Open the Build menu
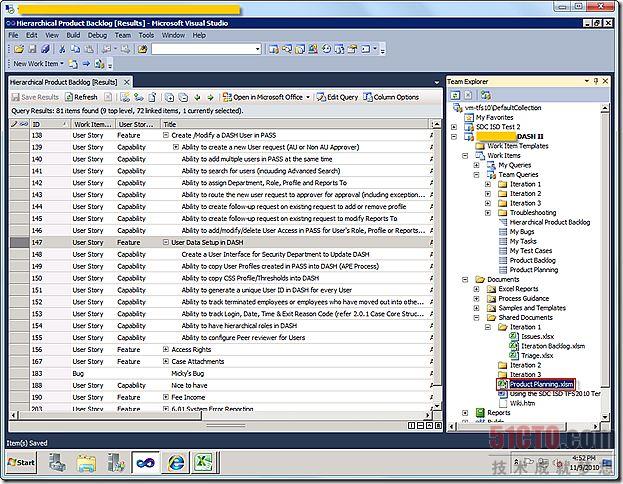 point(73,35)
